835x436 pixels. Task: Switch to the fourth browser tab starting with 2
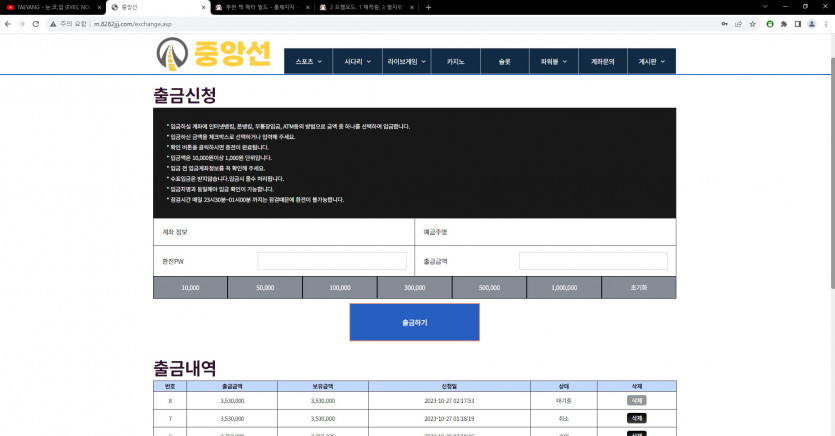(366, 7)
